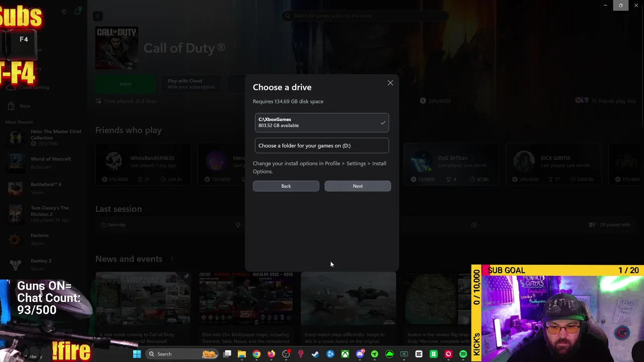This screenshot has height=362, width=644.
Task: Open Google Chrome from taskbar
Action: coord(257,354)
